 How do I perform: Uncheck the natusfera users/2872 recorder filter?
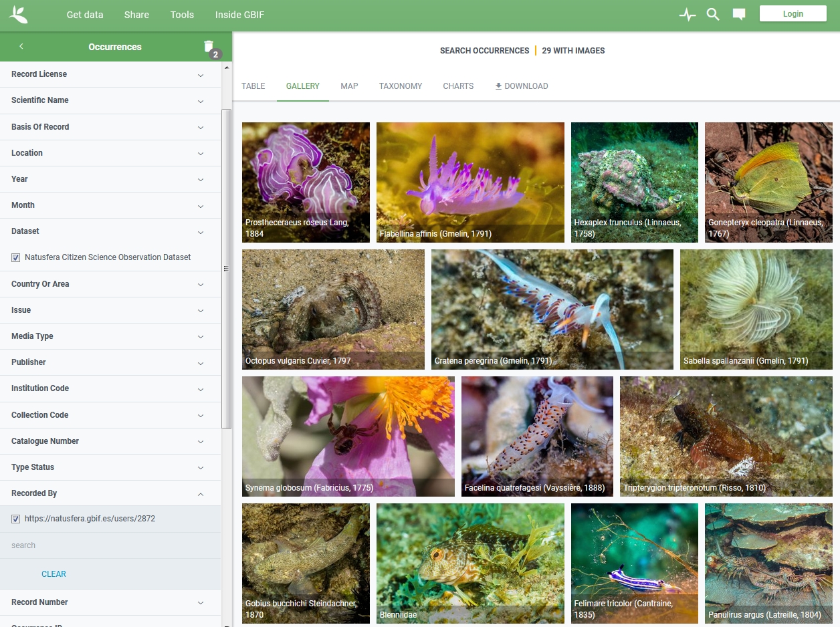pyautogui.click(x=16, y=519)
